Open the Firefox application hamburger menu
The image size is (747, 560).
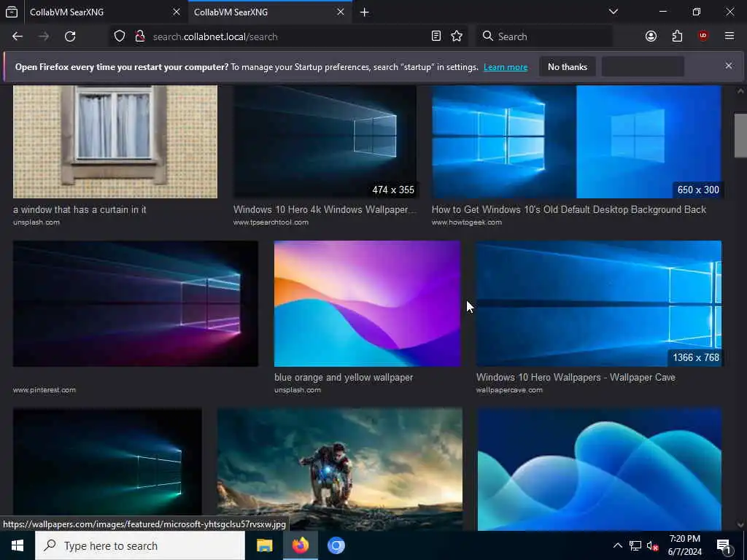(729, 36)
